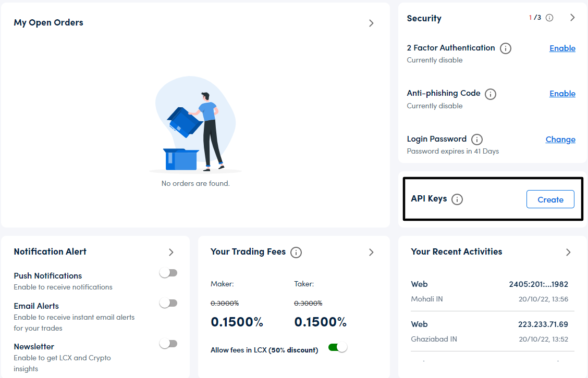This screenshot has width=588, height=378.
Task: Click info icon next to Your Trading Fees
Action: (x=296, y=253)
